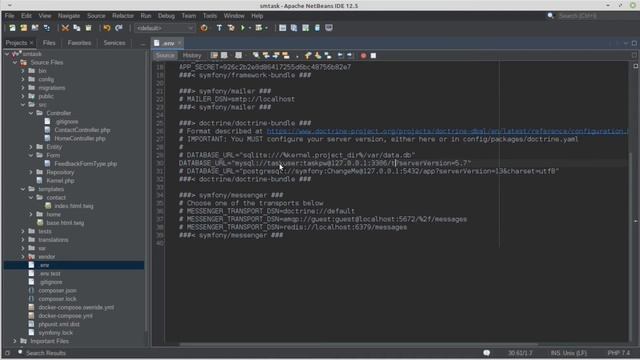
Task: Open the Run Project dropdown arrow
Action: 249,28
